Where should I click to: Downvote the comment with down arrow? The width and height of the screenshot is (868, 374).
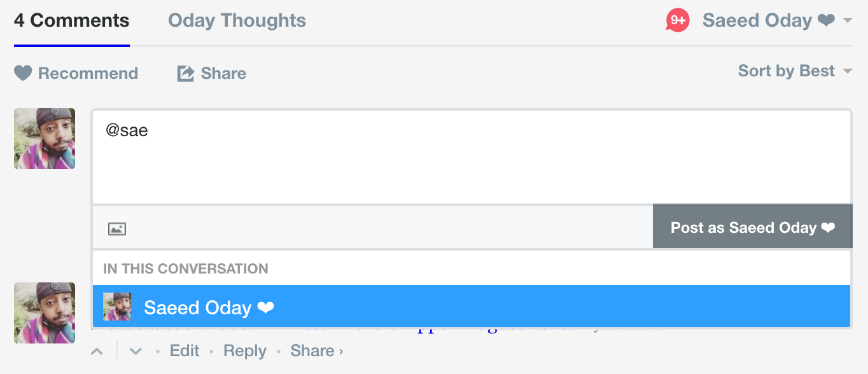pos(136,351)
